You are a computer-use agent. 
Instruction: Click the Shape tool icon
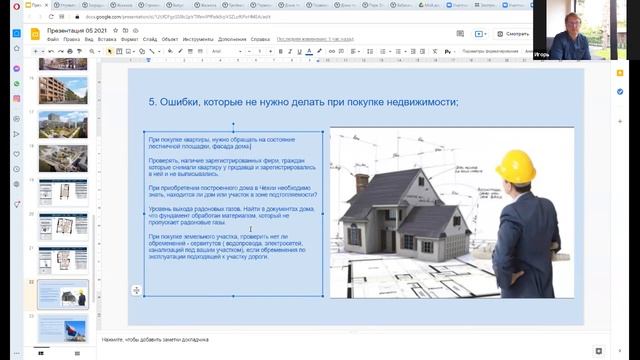tap(142, 51)
